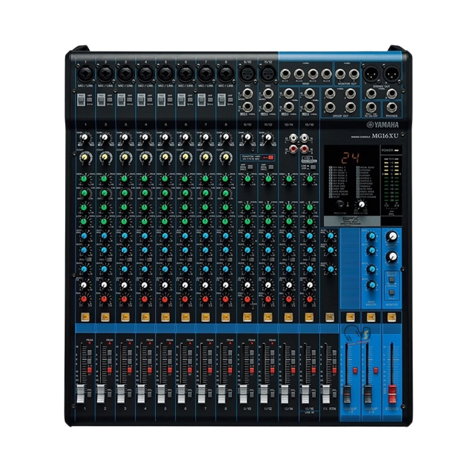This screenshot has width=476, height=476.
Task: Adjust the green LOW EQ knob on channel 7
Action: [205, 221]
